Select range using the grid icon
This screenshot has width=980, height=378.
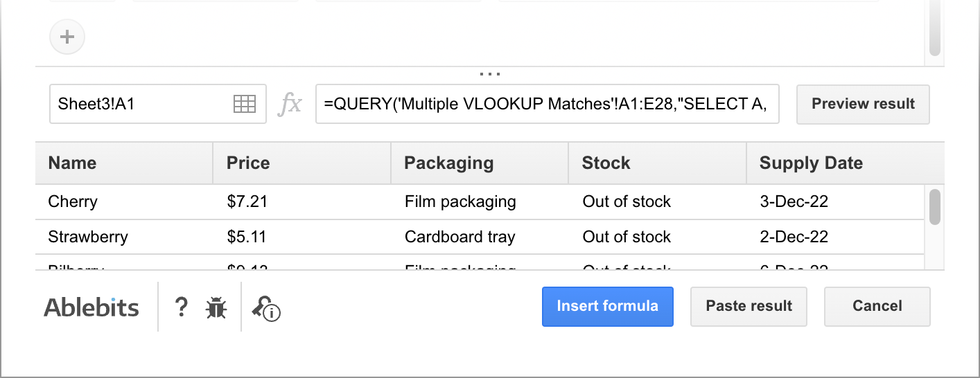pyautogui.click(x=245, y=105)
